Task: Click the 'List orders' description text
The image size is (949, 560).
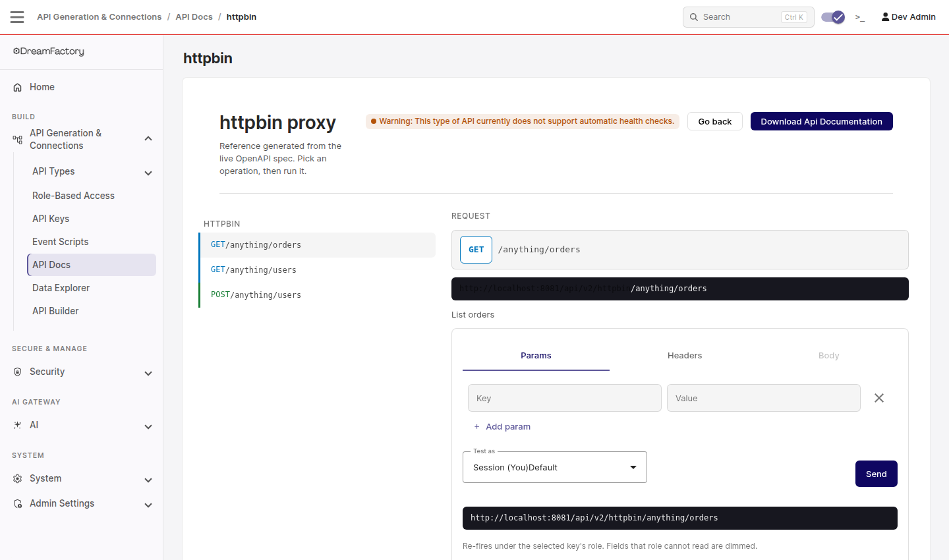Action: 473,315
